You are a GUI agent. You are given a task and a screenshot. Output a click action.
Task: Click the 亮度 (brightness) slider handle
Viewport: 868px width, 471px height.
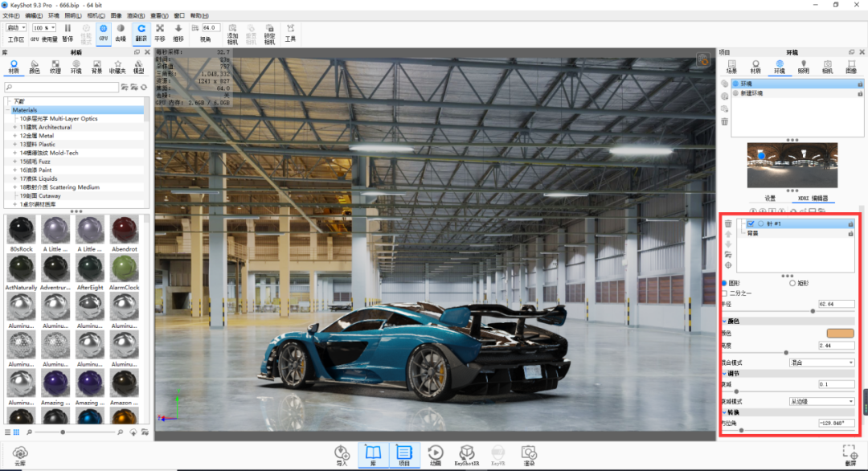click(x=785, y=353)
